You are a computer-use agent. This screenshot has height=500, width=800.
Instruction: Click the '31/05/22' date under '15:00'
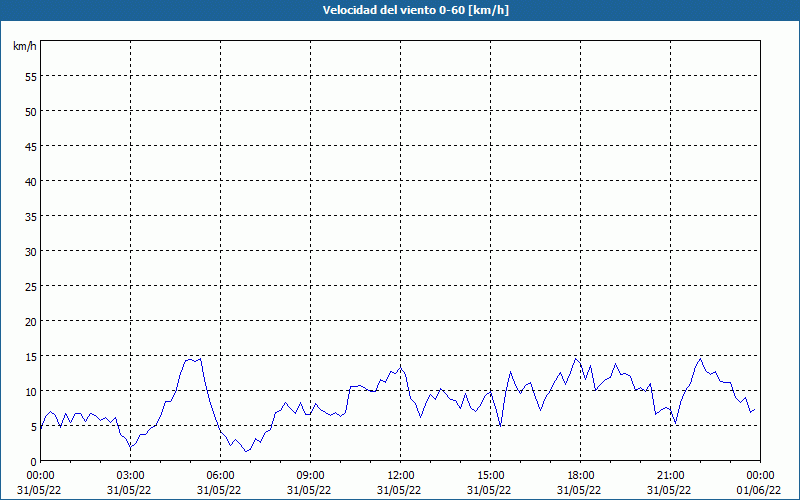[x=489, y=490]
